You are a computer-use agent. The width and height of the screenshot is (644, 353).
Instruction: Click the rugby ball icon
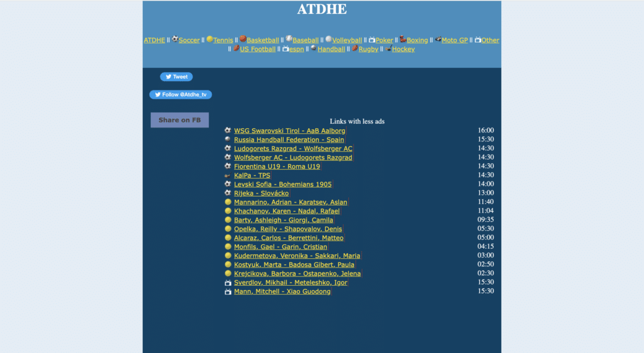point(355,48)
